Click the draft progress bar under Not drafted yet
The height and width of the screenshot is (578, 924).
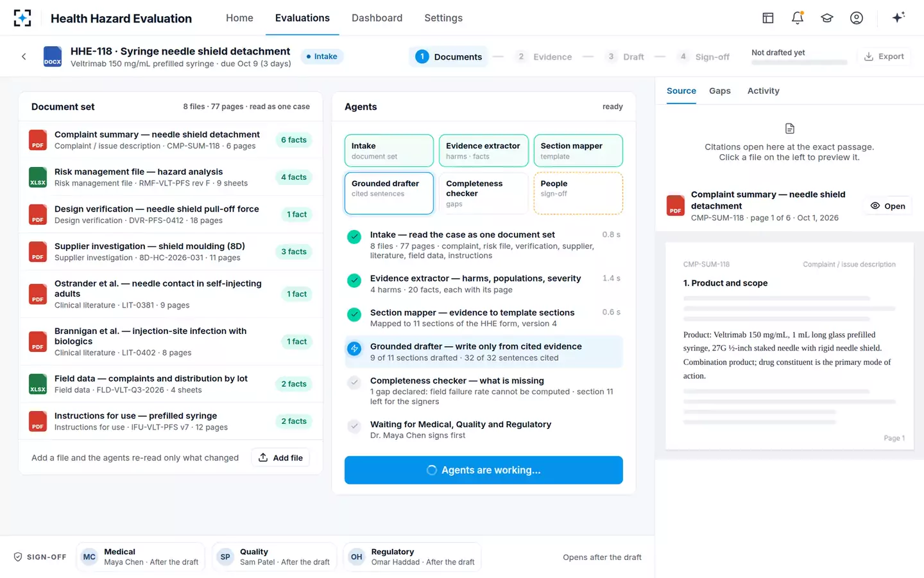pyautogui.click(x=800, y=62)
